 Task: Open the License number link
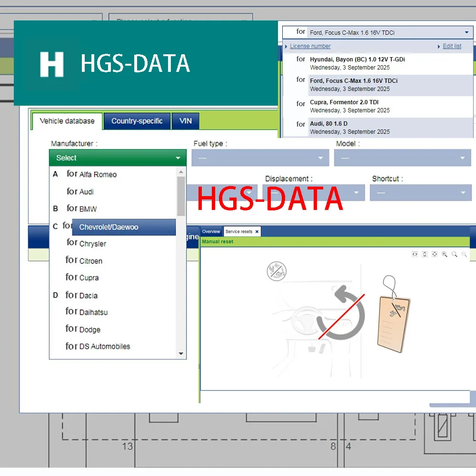310,46
